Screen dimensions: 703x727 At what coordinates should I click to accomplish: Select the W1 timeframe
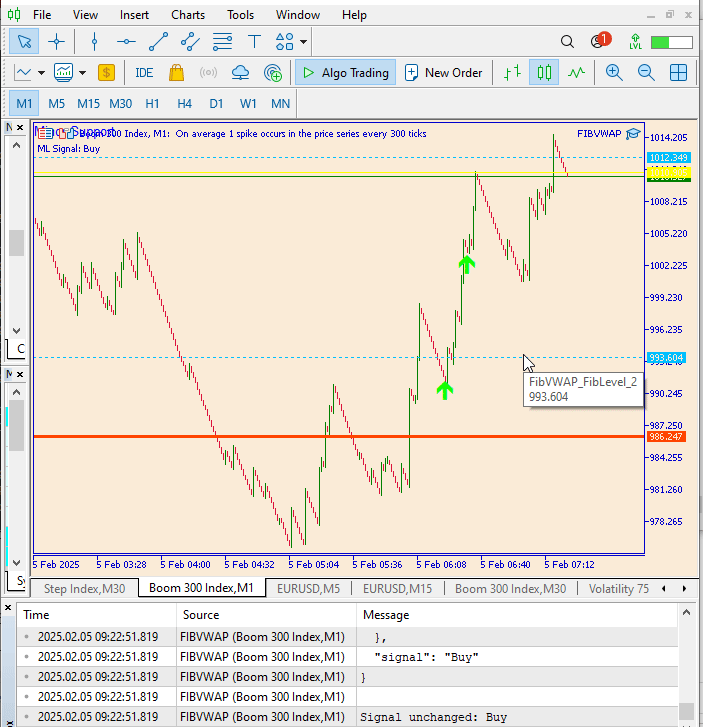click(x=248, y=103)
